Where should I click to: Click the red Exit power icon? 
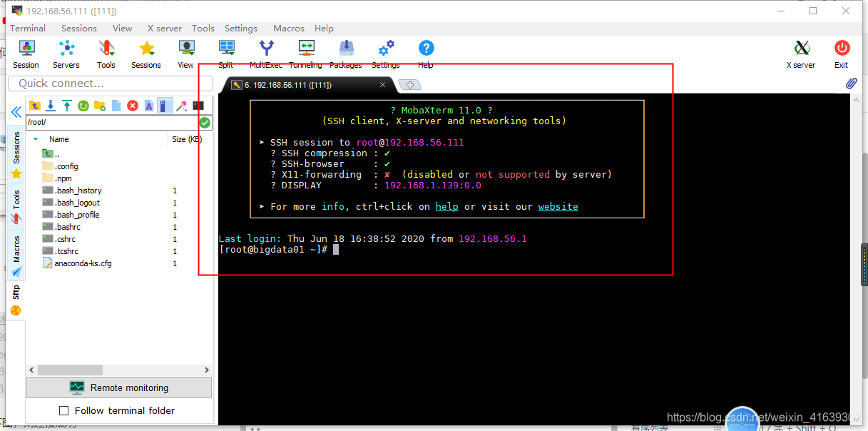tap(842, 54)
